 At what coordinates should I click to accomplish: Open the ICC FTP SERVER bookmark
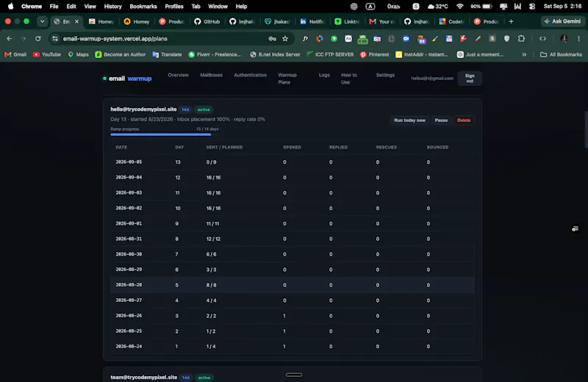330,54
